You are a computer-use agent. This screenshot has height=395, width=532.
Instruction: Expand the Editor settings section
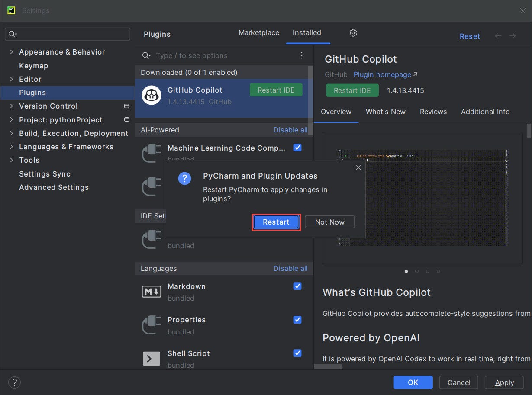click(x=11, y=79)
